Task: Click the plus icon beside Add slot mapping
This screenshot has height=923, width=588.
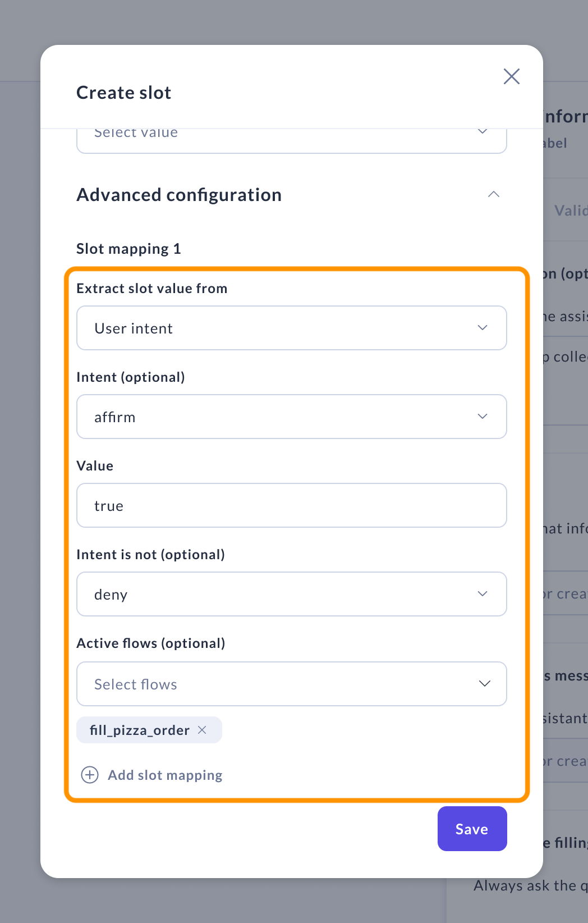Action: pyautogui.click(x=90, y=775)
